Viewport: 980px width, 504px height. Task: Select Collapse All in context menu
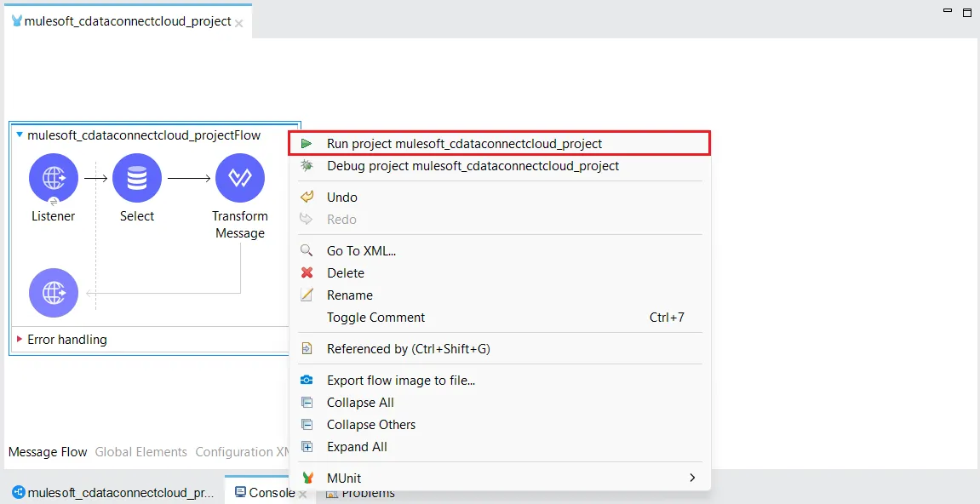[x=360, y=403]
